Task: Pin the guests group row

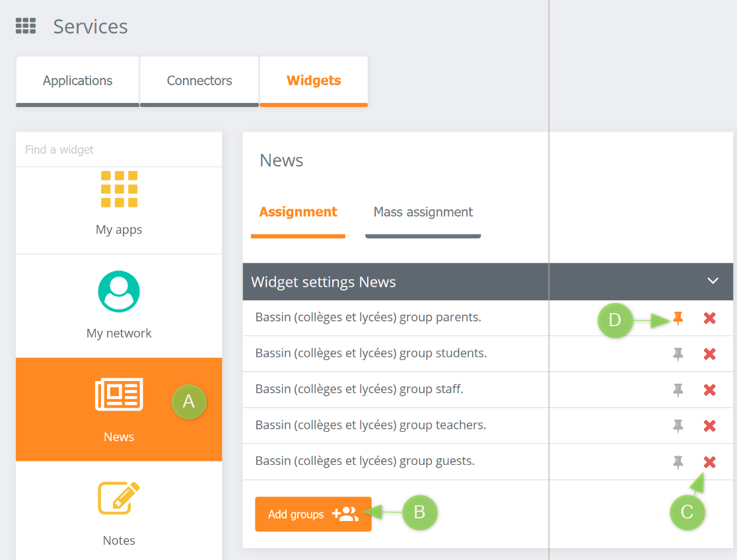Action: tap(678, 462)
